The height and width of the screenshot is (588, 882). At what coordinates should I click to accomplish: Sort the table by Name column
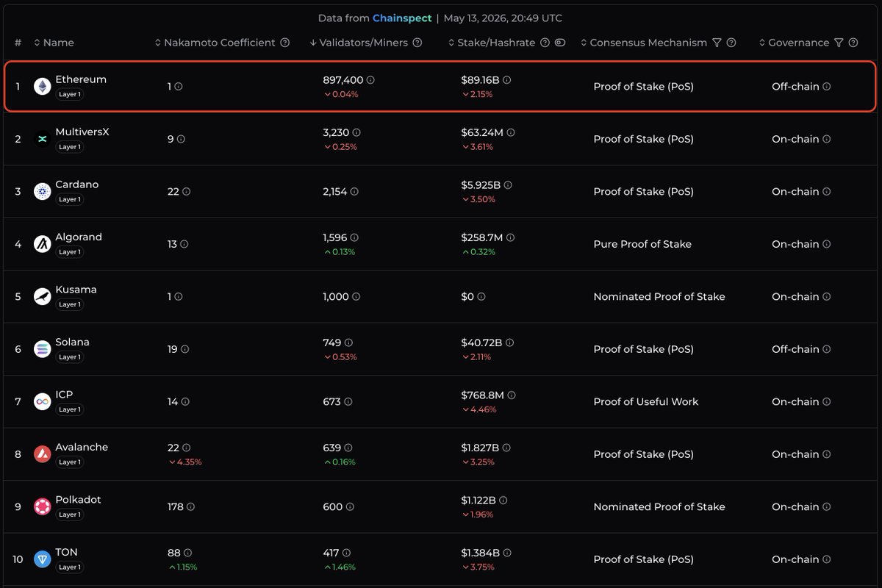(x=54, y=43)
